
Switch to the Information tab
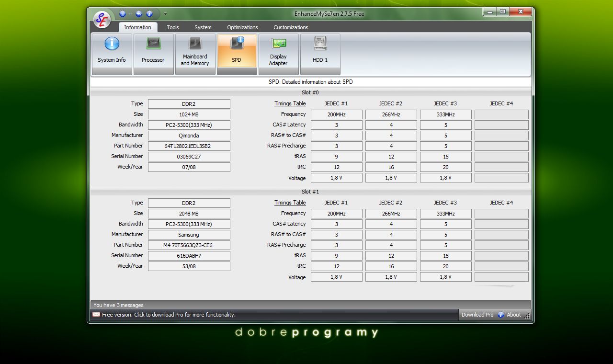[137, 27]
